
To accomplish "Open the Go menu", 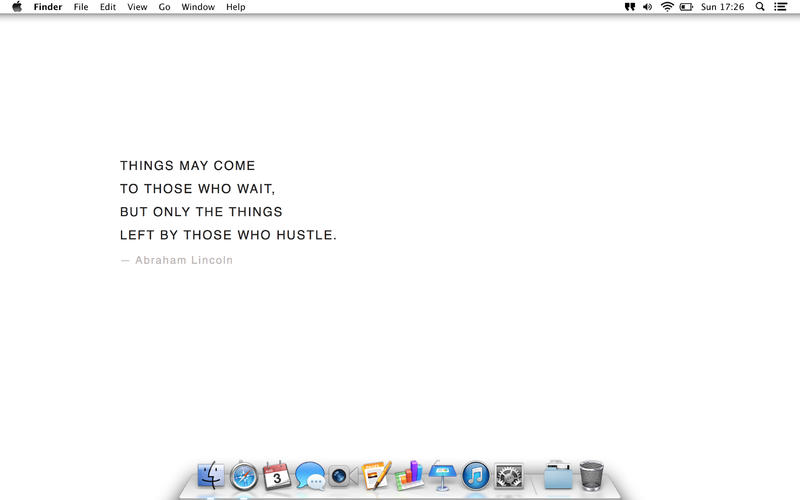I will pos(164,7).
